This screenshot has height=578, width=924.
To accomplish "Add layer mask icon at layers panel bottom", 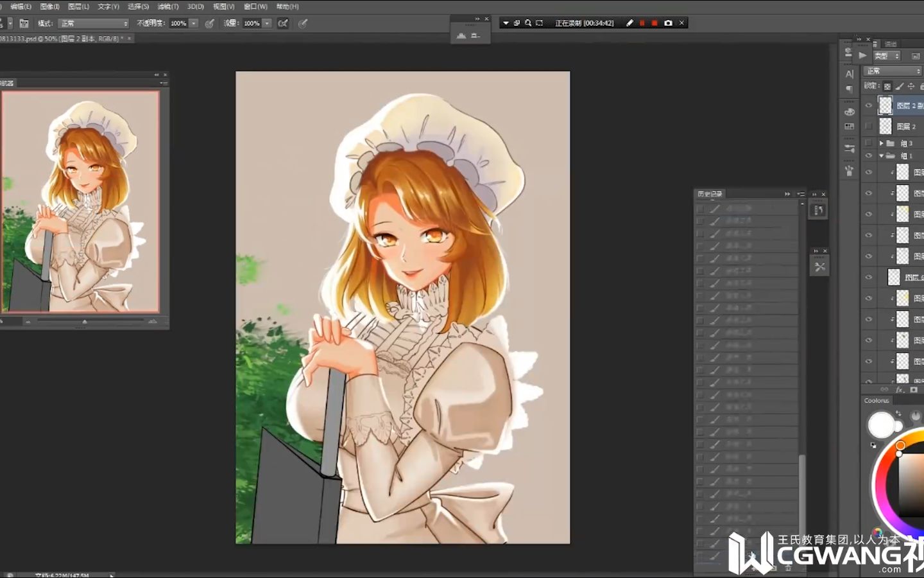I will click(x=914, y=389).
